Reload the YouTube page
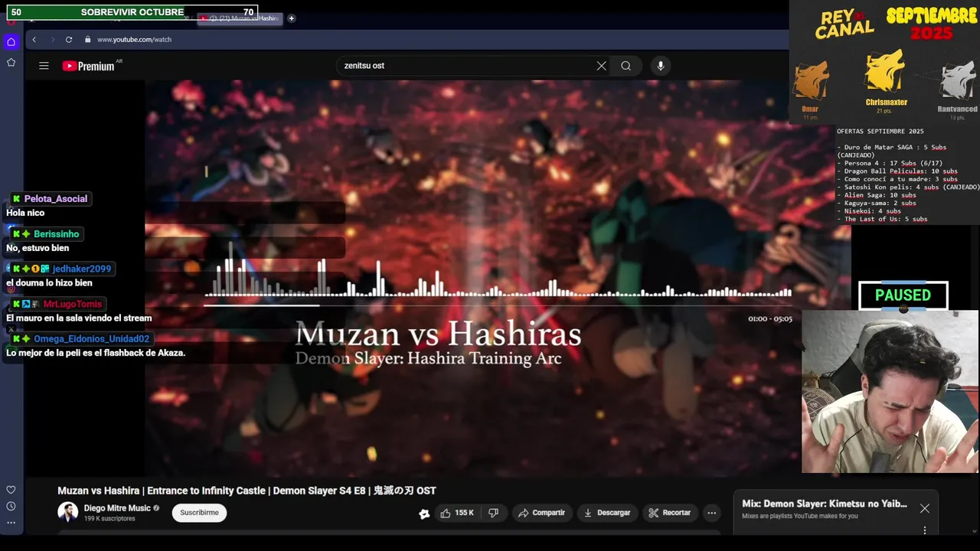980x551 pixels. [69, 39]
